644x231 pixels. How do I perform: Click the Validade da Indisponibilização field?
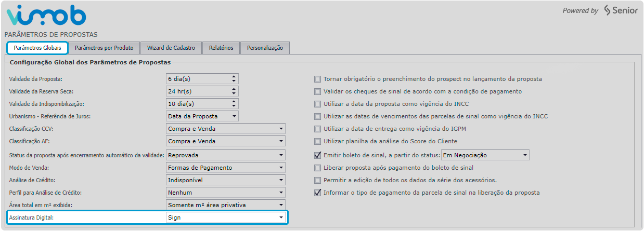(202, 103)
